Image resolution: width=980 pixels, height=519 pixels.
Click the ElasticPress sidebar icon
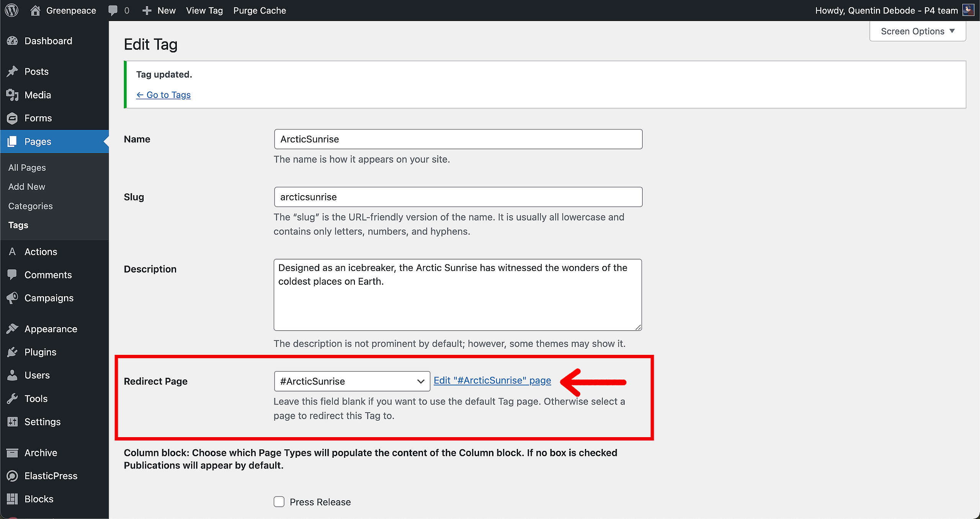coord(12,476)
